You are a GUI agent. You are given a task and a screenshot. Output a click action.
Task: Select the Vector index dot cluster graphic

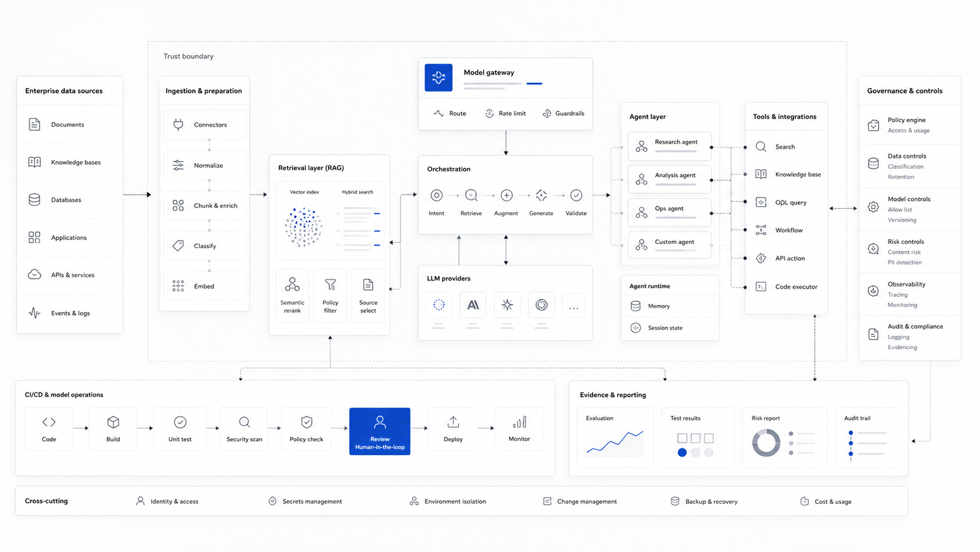point(304,227)
